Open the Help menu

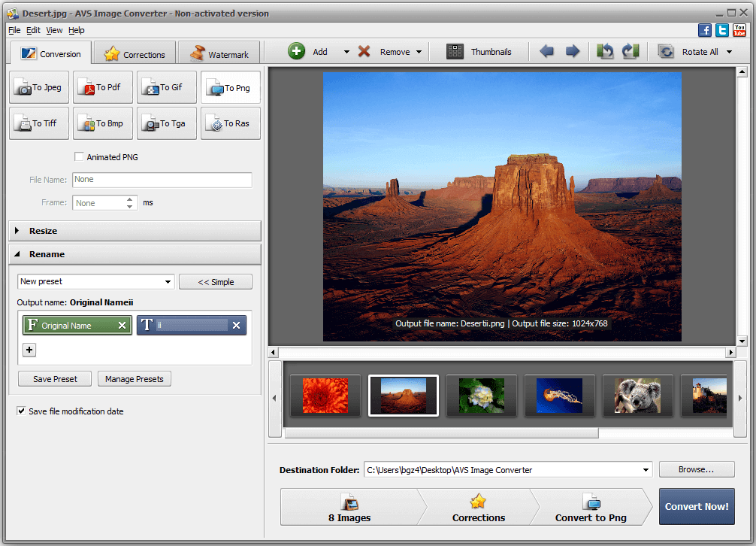point(76,30)
